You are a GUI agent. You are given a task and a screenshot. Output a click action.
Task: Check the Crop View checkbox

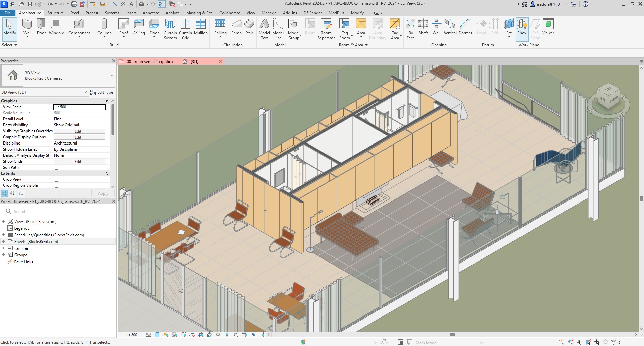pyautogui.click(x=56, y=180)
